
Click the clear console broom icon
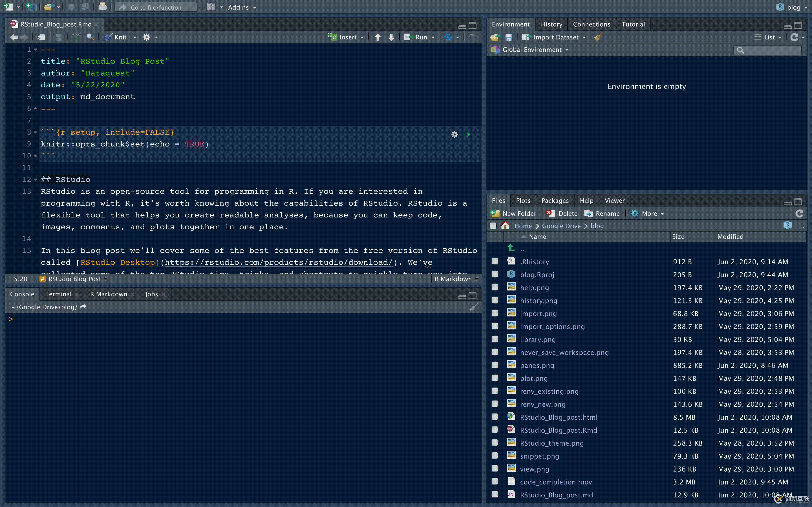pos(473,307)
